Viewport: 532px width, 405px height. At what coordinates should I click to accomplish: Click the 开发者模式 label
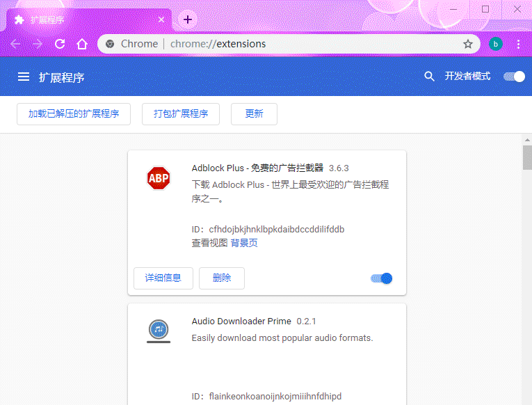click(467, 77)
